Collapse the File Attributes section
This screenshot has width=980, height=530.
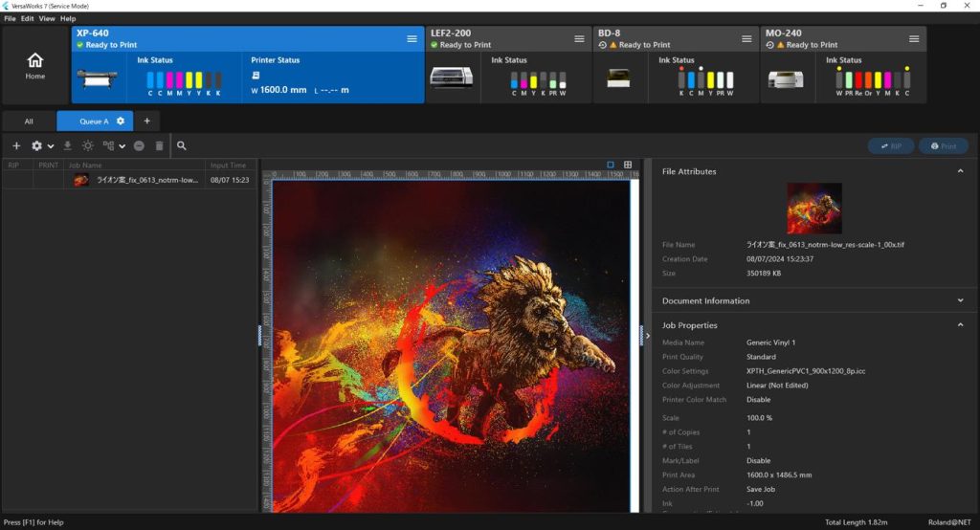coord(960,171)
